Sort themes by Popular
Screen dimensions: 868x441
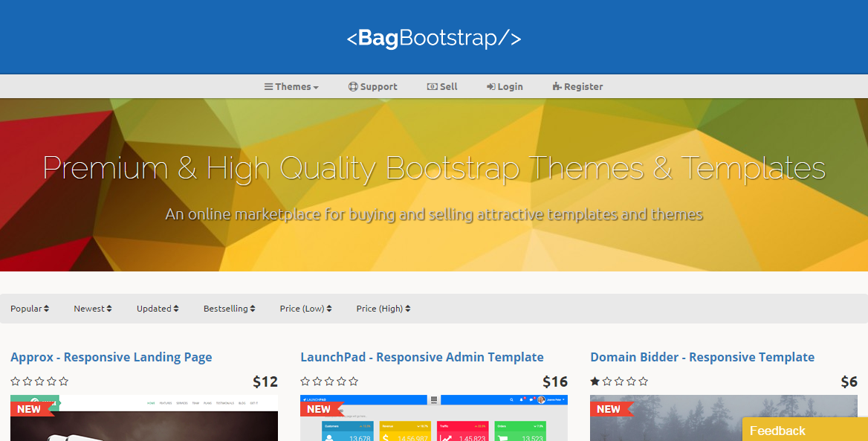pyautogui.click(x=30, y=309)
